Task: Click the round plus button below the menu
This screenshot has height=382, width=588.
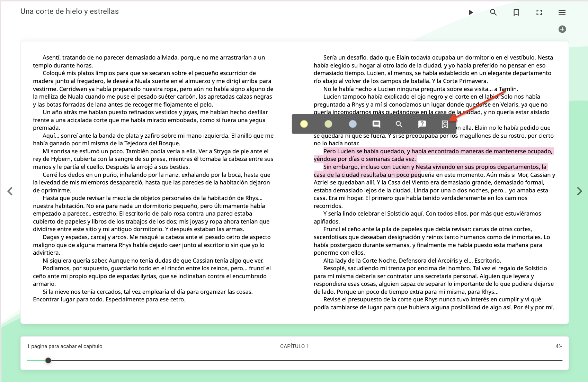Action: click(562, 29)
